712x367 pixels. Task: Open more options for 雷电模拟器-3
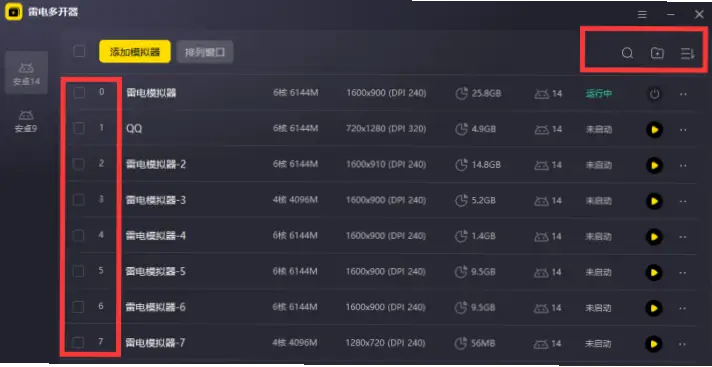pos(683,201)
